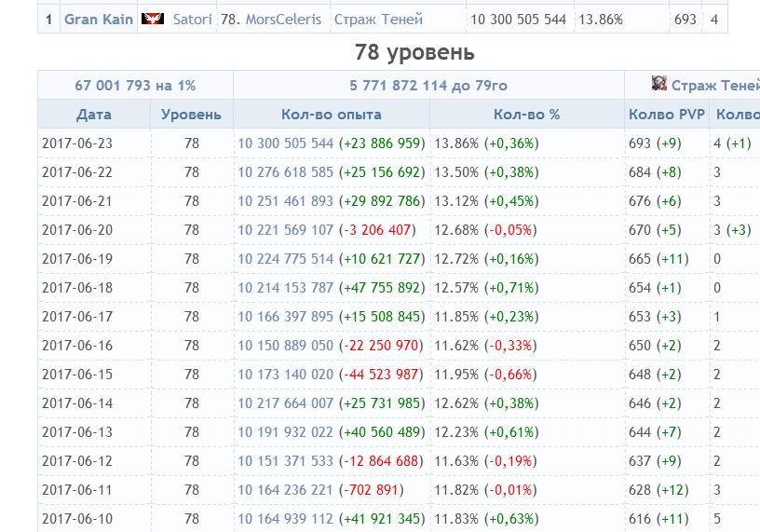760x532 pixels.
Task: Open the MorsCeleris character link
Action: coord(283,19)
